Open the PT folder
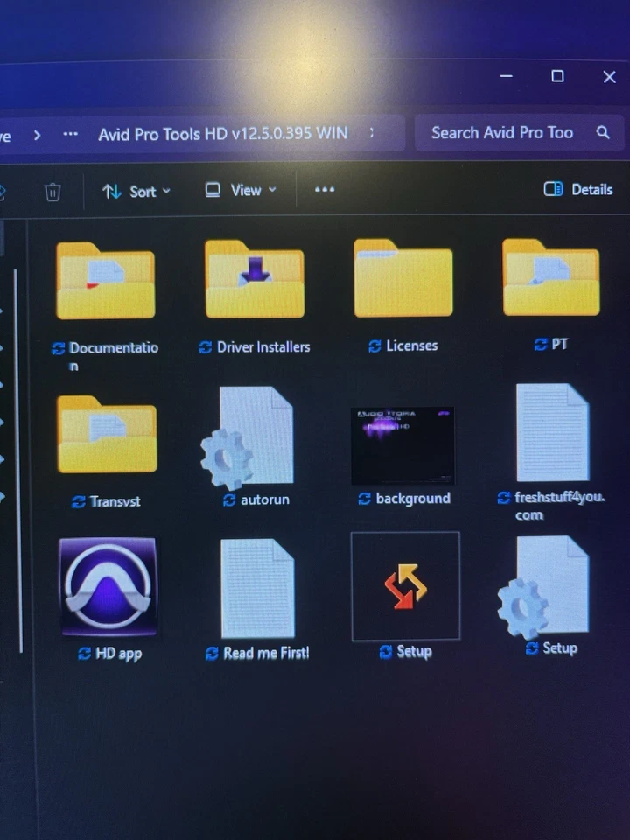The width and height of the screenshot is (630, 840). (x=550, y=277)
